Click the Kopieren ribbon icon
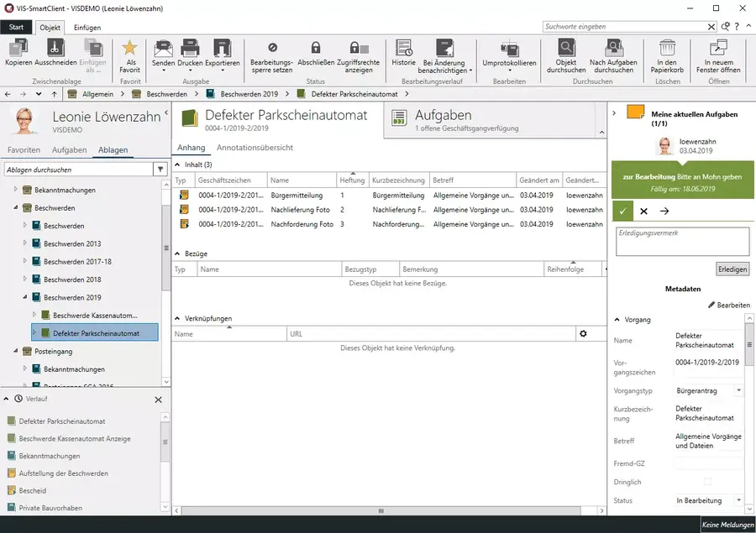 (x=18, y=49)
